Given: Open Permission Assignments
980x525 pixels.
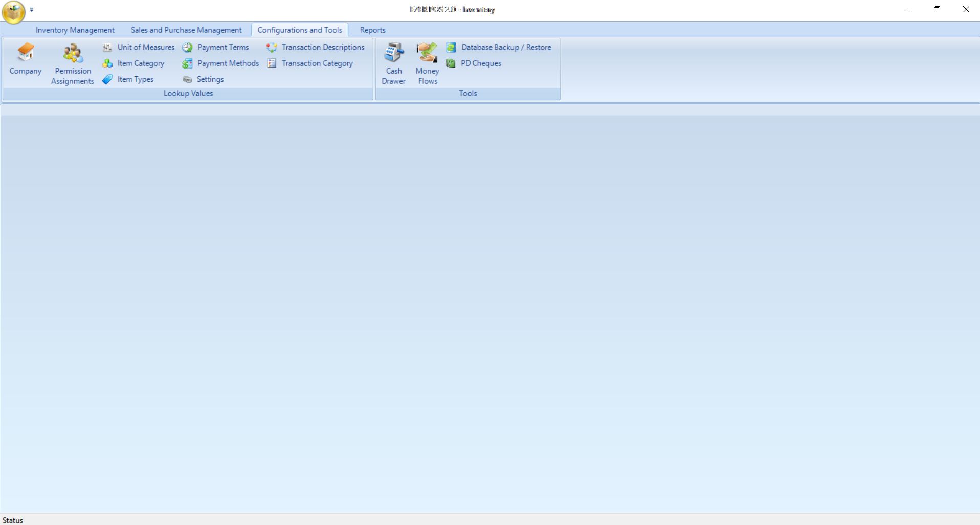Looking at the screenshot, I should tap(73, 64).
